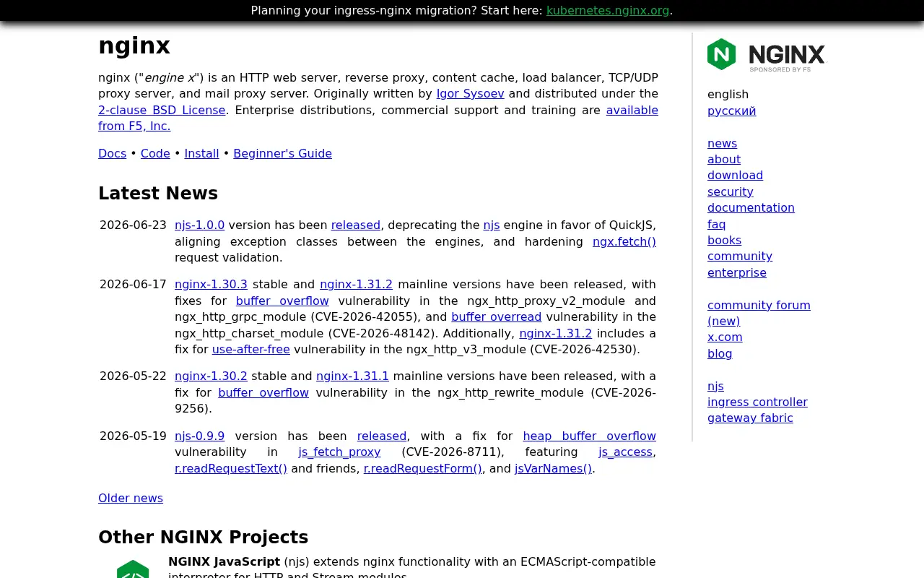Open the use-after-free vulnerability link
This screenshot has width=924, height=578.
(250, 350)
